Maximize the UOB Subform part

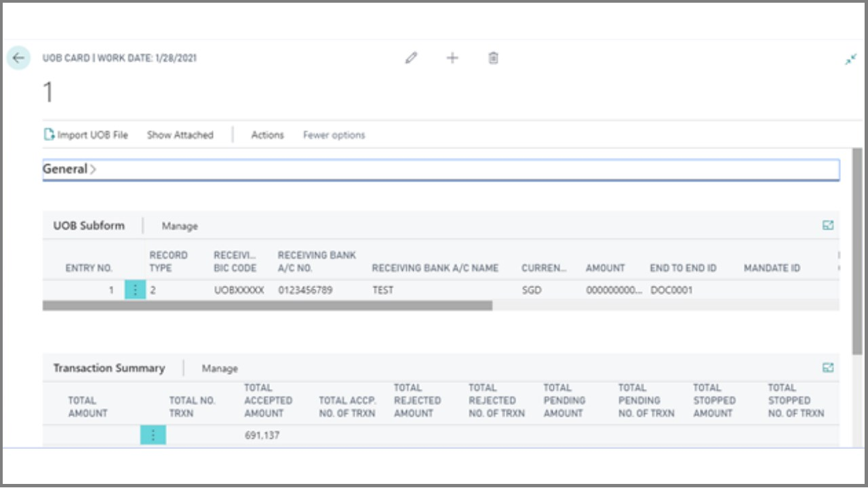828,226
